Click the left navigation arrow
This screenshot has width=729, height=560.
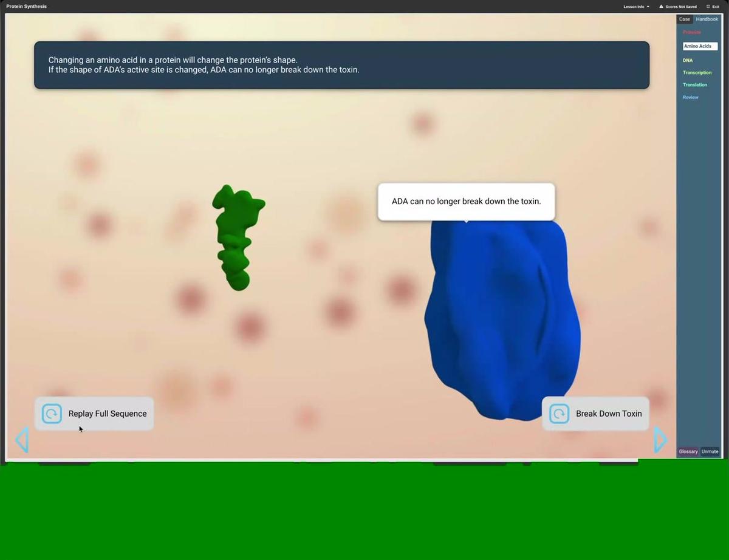pyautogui.click(x=22, y=439)
